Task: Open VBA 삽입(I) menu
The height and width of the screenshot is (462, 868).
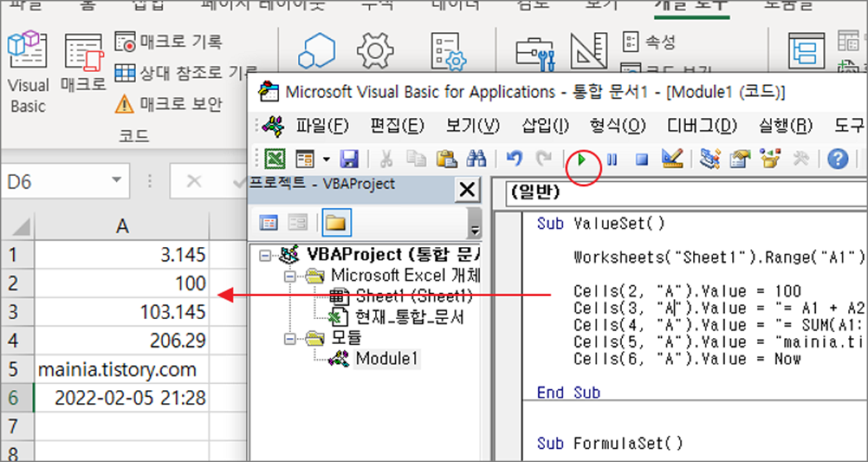Action: point(545,126)
